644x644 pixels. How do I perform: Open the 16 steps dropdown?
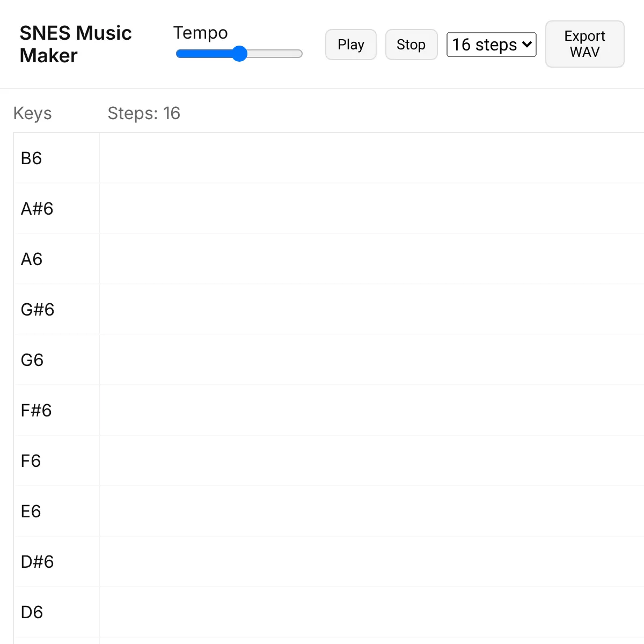point(491,45)
